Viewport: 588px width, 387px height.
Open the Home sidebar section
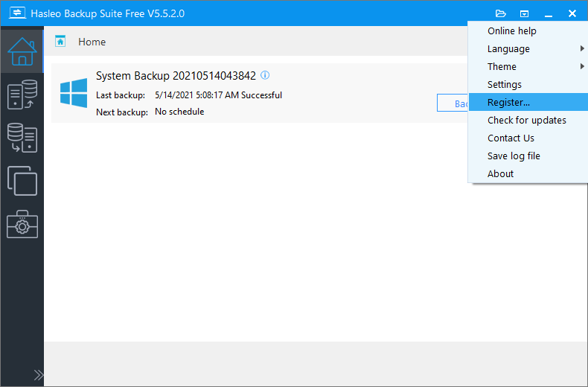point(22,51)
